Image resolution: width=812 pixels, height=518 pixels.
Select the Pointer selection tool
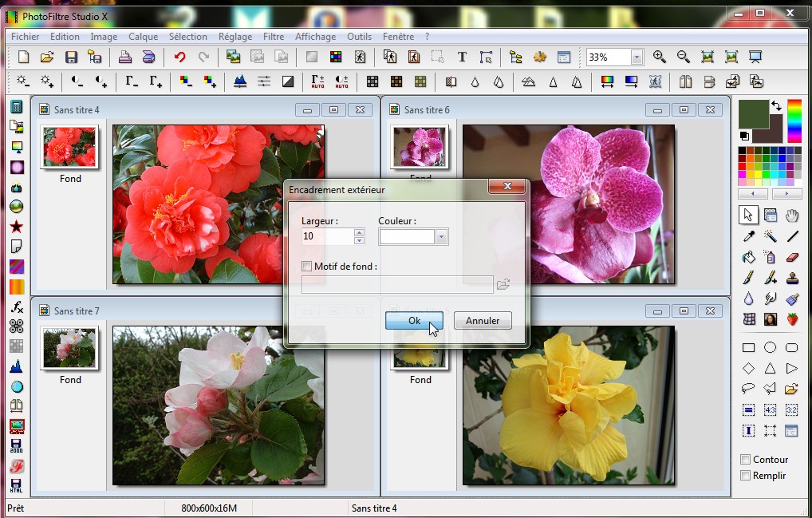point(749,215)
